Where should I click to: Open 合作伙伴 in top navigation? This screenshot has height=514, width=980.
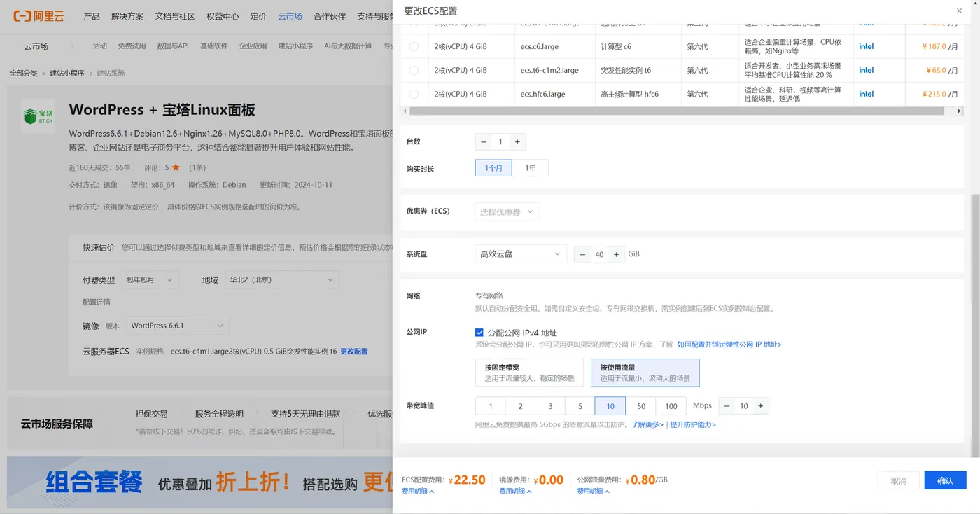click(x=330, y=16)
